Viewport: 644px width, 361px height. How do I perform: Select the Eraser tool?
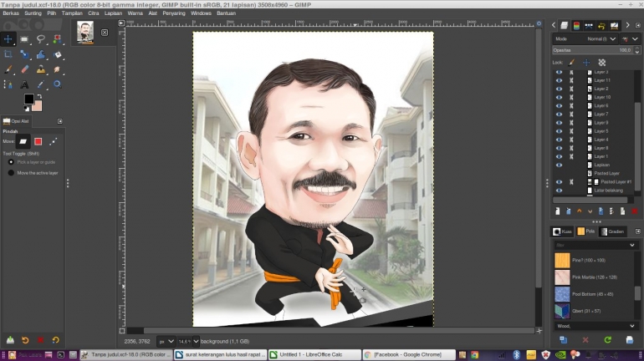tap(24, 69)
